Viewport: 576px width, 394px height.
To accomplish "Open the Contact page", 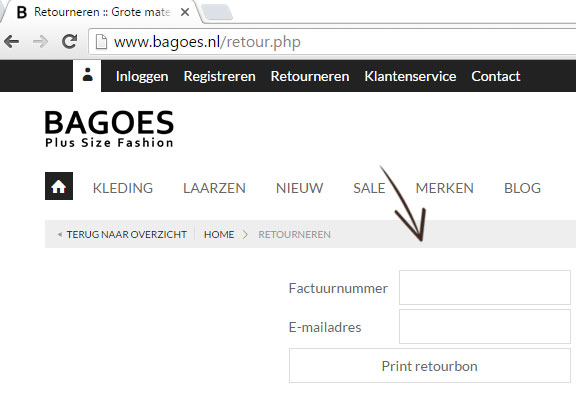I will click(x=496, y=76).
